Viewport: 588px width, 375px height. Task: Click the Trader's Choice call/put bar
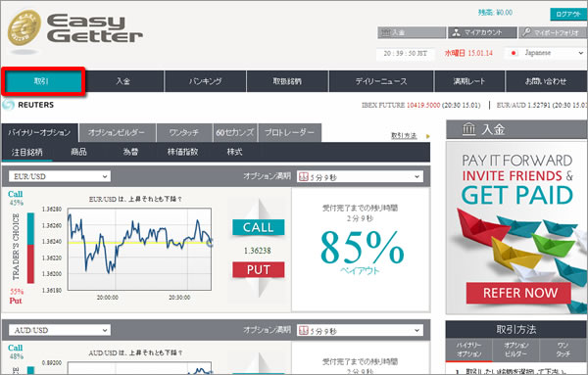pos(30,248)
